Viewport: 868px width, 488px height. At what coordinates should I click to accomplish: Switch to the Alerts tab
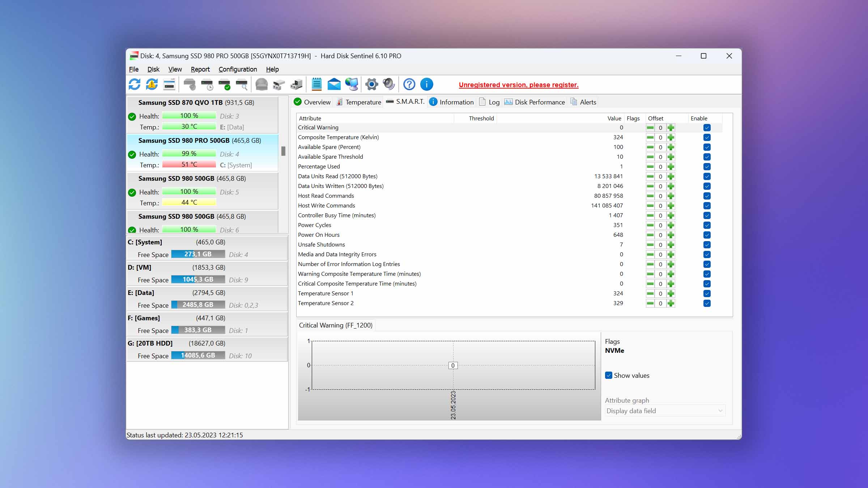click(x=583, y=102)
